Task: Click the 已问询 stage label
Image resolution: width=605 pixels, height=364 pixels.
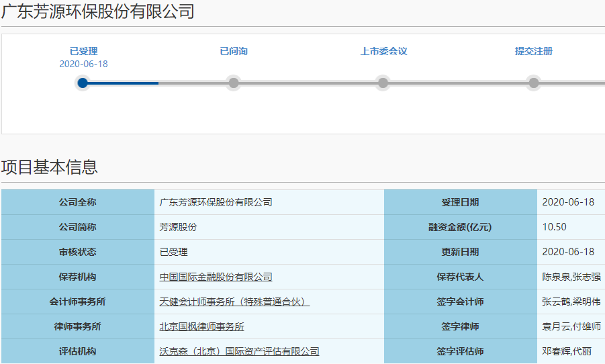Action: (x=234, y=51)
